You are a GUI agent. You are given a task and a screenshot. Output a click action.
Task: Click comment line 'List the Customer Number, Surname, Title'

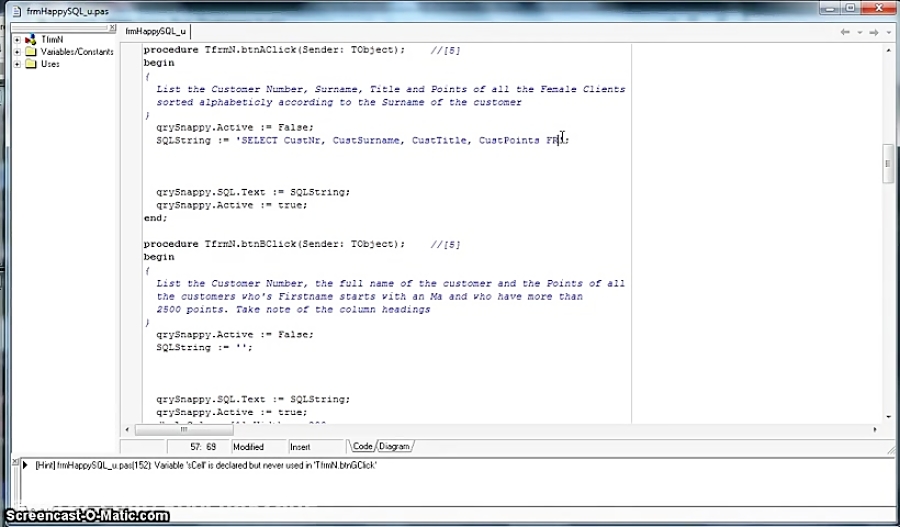pyautogui.click(x=390, y=89)
